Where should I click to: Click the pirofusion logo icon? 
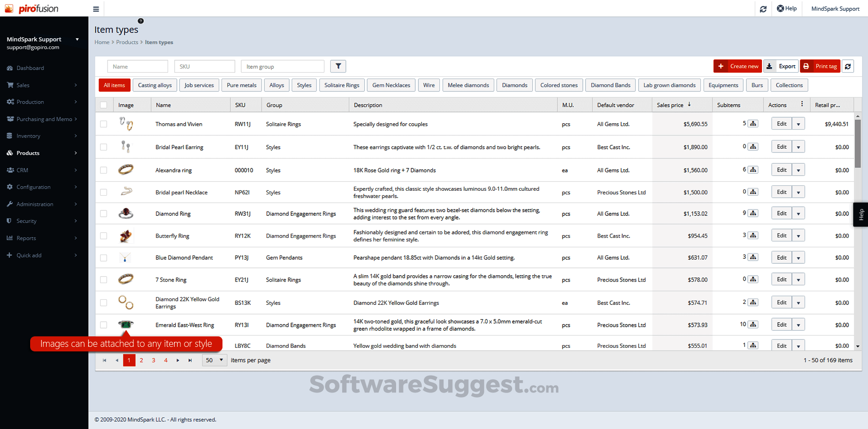point(9,8)
